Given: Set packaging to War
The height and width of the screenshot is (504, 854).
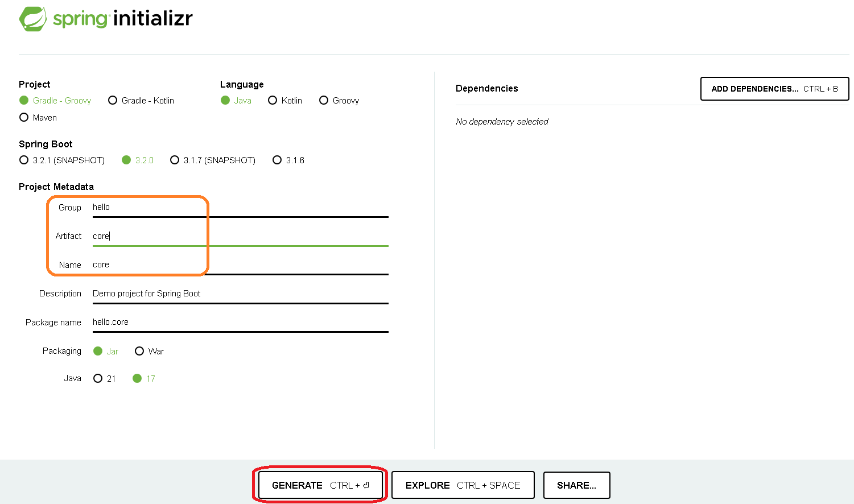Looking at the screenshot, I should [149, 352].
